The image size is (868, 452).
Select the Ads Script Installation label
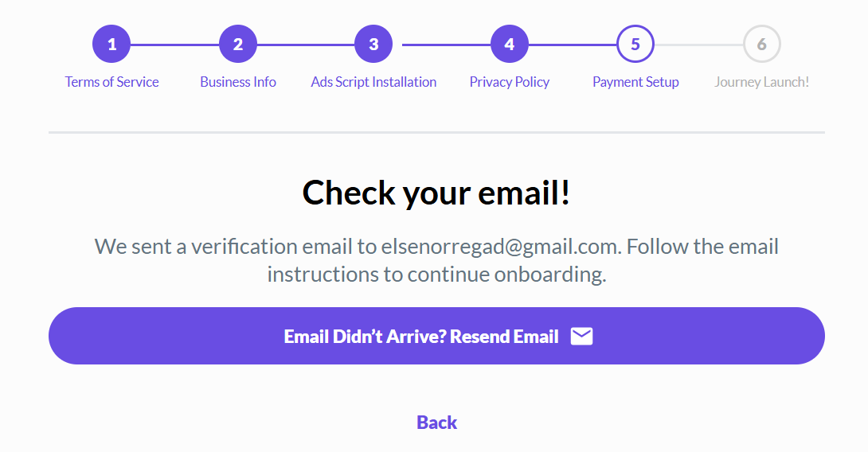click(373, 82)
